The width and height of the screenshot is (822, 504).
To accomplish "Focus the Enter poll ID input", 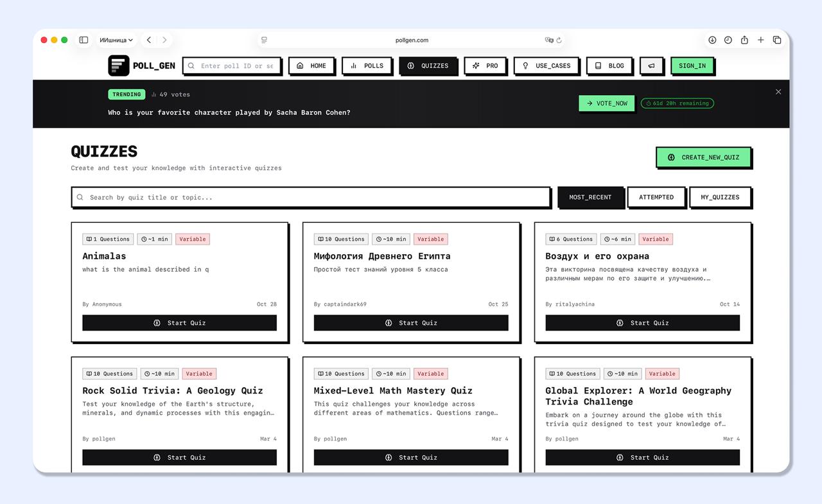I will 232,65.
